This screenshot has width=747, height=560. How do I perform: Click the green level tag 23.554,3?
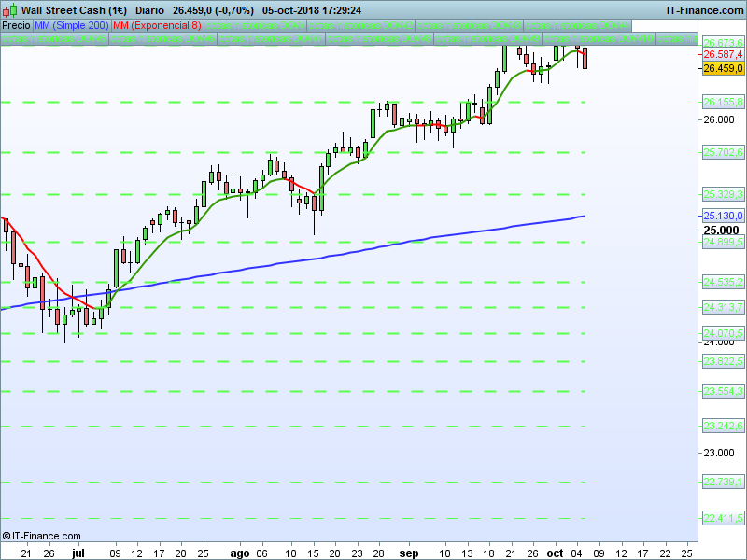pyautogui.click(x=723, y=391)
